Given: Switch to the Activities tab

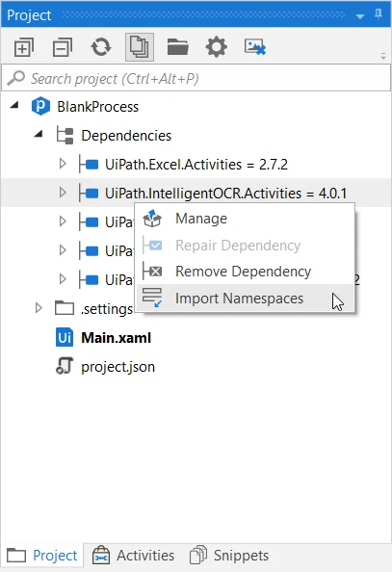Looking at the screenshot, I should (x=133, y=556).
